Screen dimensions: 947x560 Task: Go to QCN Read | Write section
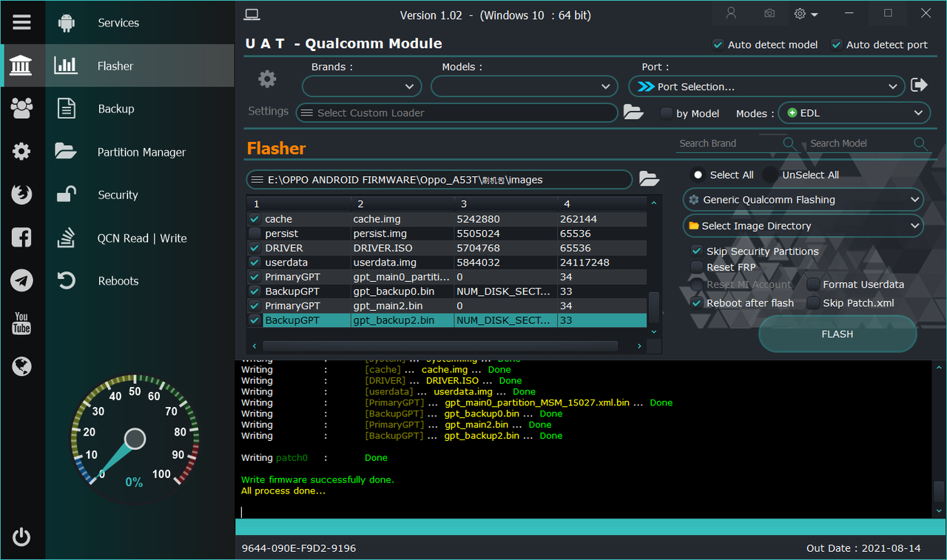click(142, 238)
